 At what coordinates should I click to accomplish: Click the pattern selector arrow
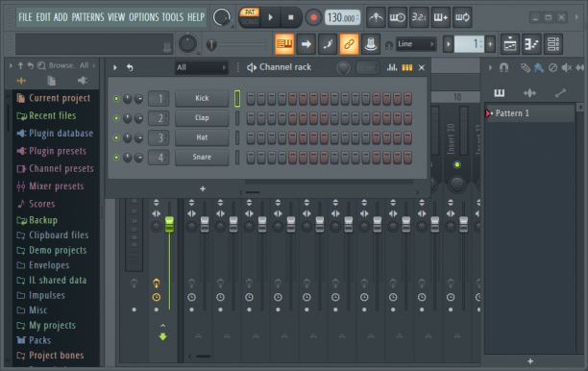[x=448, y=44]
